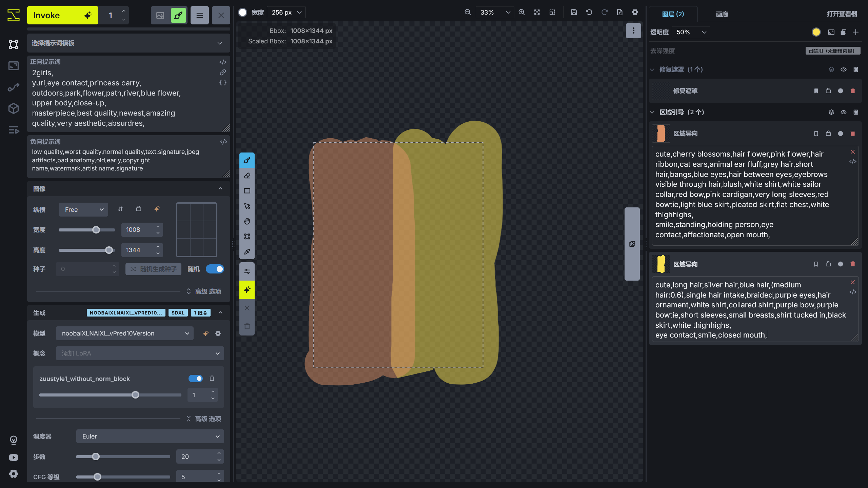
Task: Disable the zuustyle1_without_norm_block LoRA toggle
Action: [x=196, y=379]
